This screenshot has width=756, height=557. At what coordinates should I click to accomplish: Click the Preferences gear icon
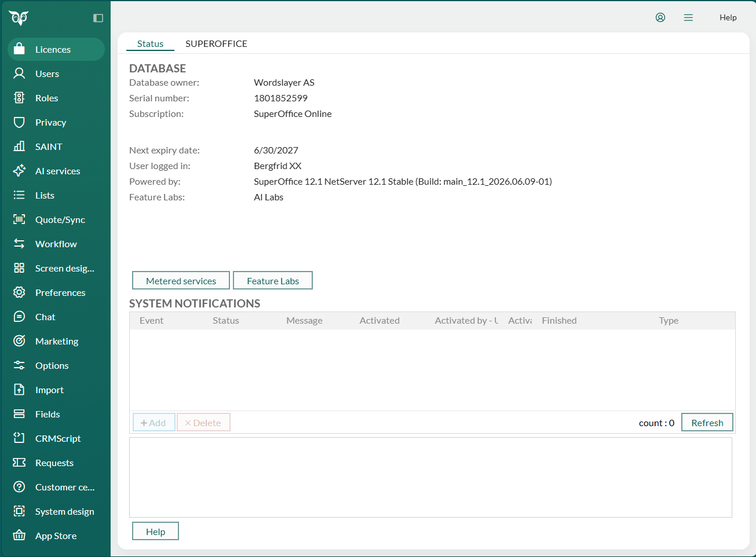pyautogui.click(x=19, y=292)
